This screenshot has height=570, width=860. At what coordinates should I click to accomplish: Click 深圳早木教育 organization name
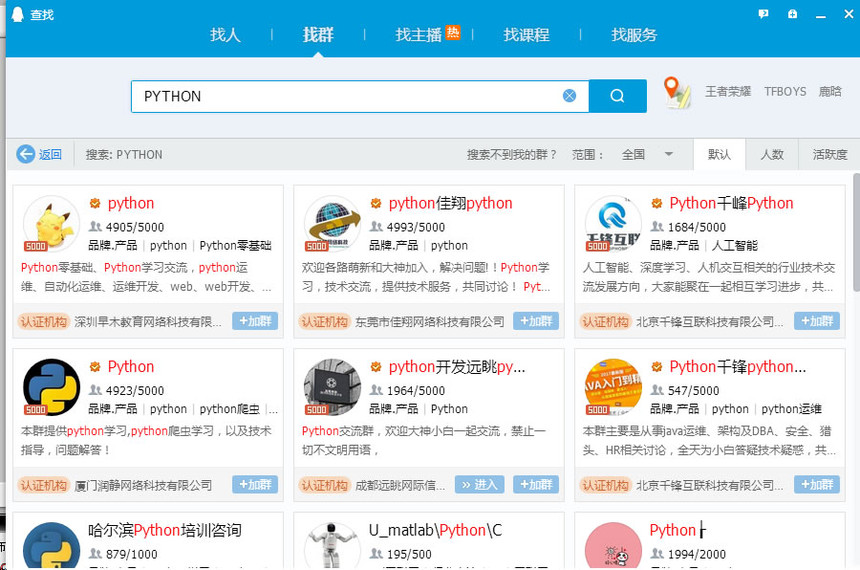(x=148, y=322)
